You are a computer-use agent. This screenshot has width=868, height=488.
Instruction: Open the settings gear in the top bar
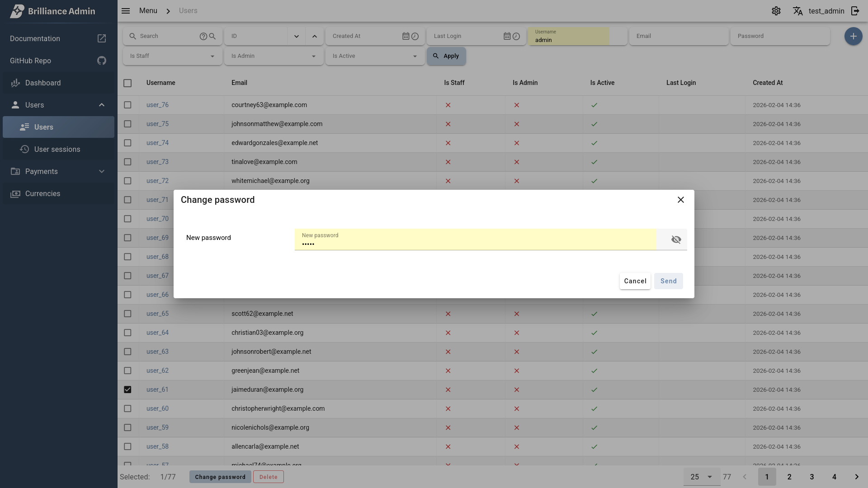(776, 11)
